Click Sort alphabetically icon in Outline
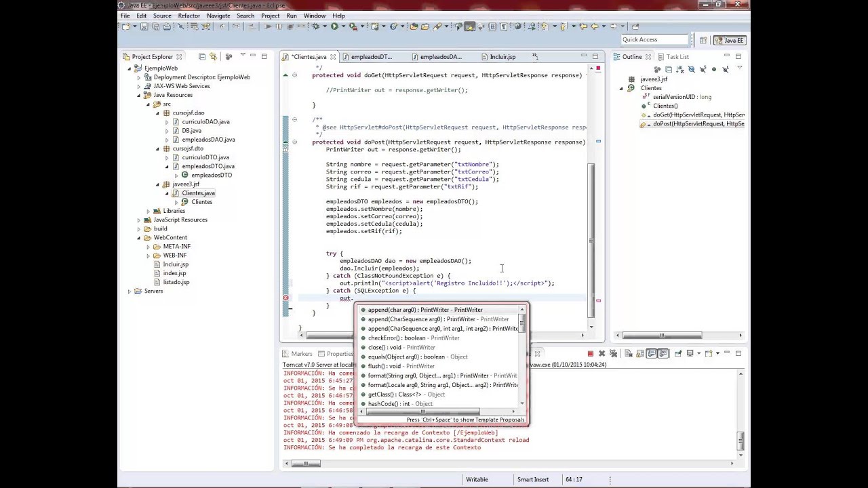Viewport: 868px width, 488px height. (679, 69)
